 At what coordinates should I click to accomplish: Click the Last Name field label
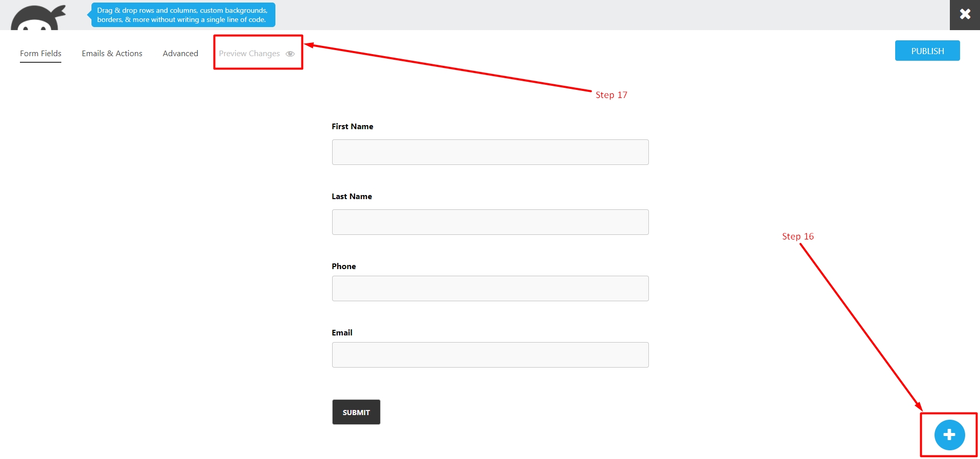(352, 197)
